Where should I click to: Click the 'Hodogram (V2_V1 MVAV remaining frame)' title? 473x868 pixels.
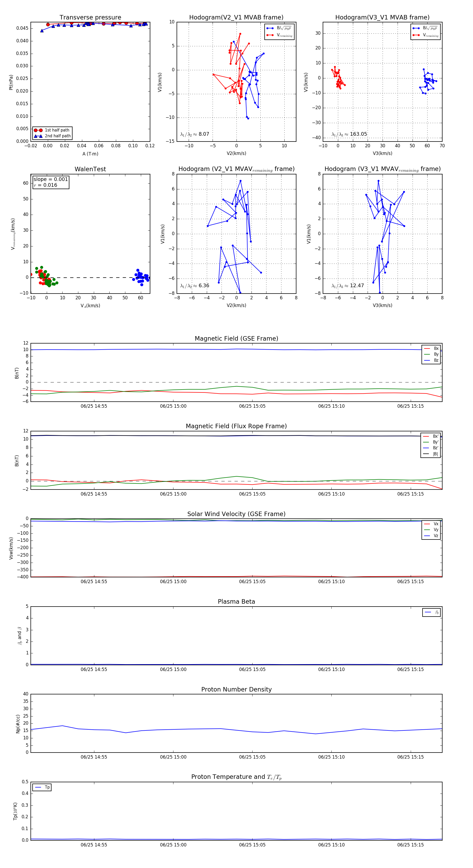(236, 169)
